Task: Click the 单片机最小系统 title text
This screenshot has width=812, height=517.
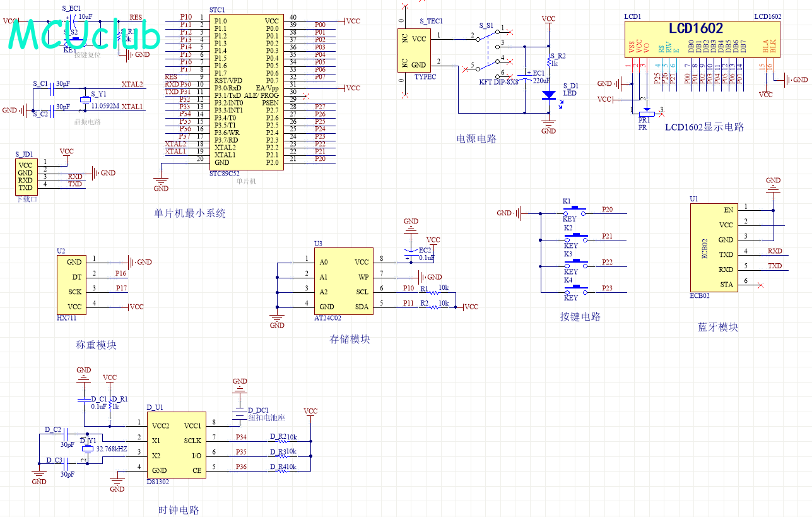Action: (189, 214)
